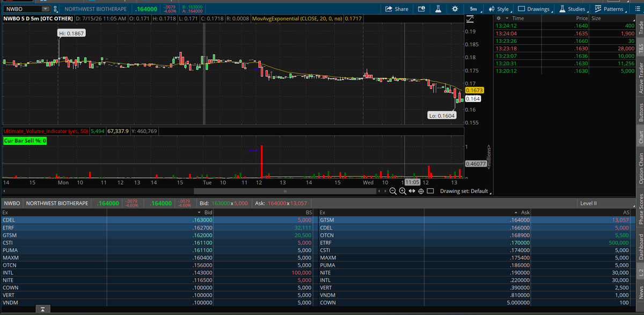
Task: Open the Patterns menu
Action: tap(610, 9)
